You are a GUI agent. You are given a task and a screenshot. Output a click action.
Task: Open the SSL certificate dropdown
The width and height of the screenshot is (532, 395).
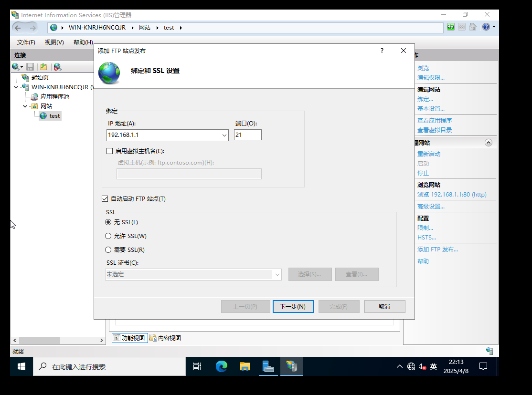pyautogui.click(x=277, y=274)
